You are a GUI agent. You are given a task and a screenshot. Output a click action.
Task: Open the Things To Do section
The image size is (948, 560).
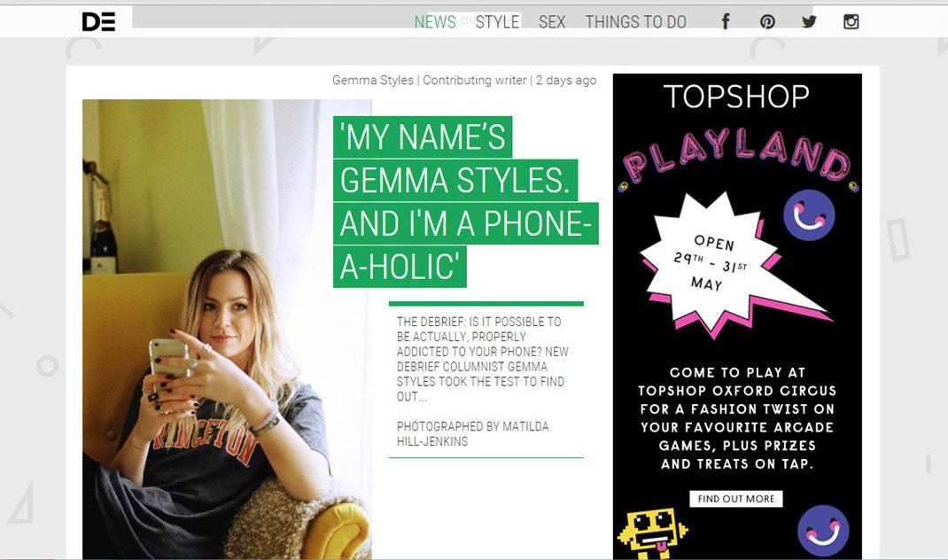click(635, 22)
